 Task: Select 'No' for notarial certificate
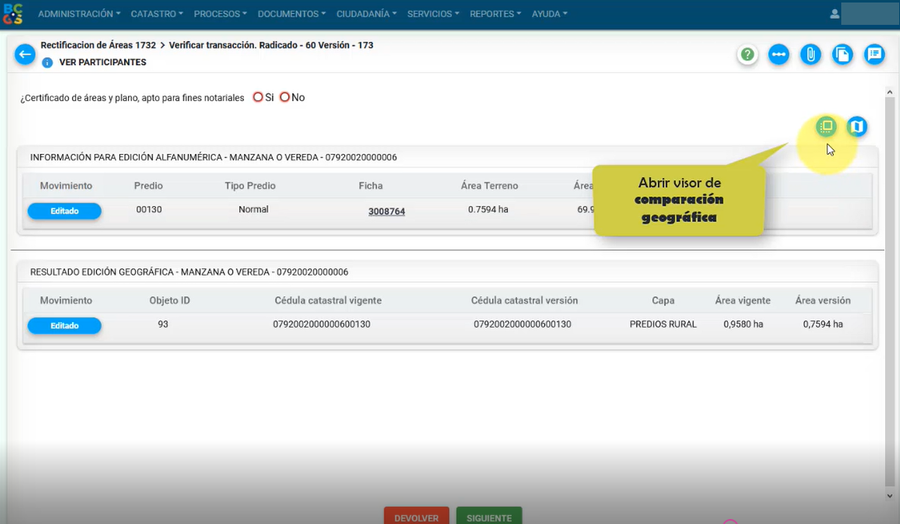tap(285, 97)
